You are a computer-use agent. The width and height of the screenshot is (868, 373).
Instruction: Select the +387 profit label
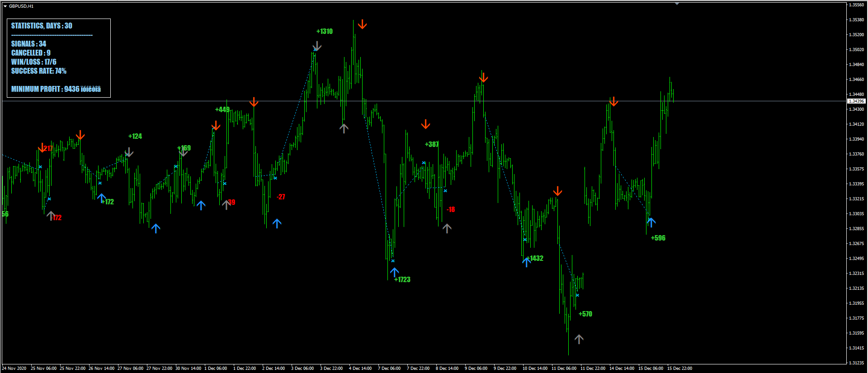pos(432,144)
